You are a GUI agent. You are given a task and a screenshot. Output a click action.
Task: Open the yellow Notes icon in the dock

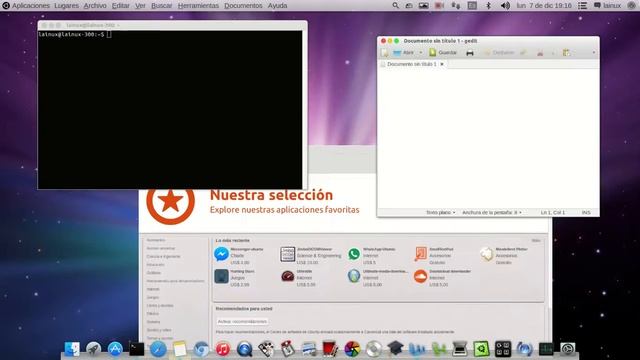point(180,349)
